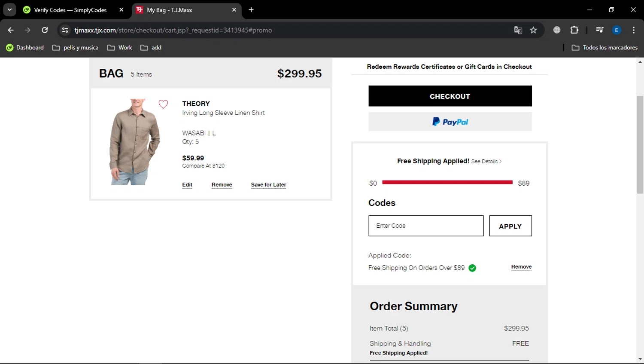The height and width of the screenshot is (364, 644).
Task: Open site information icon in address bar
Action: coord(65,30)
